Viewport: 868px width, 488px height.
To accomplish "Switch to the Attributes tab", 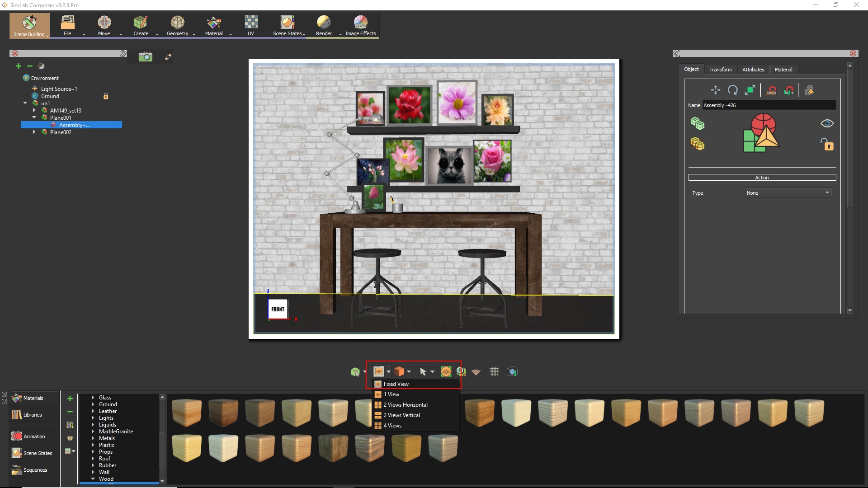I will [x=753, y=70].
